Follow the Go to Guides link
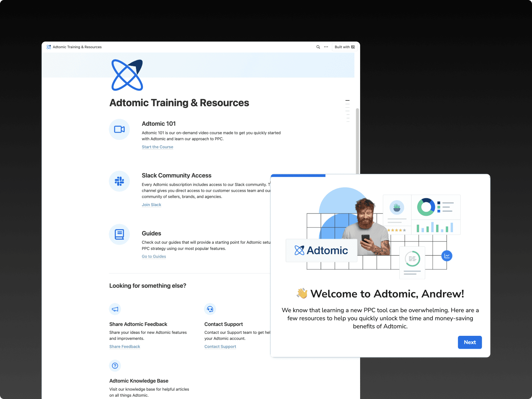Image resolution: width=532 pixels, height=399 pixels. coord(154,257)
